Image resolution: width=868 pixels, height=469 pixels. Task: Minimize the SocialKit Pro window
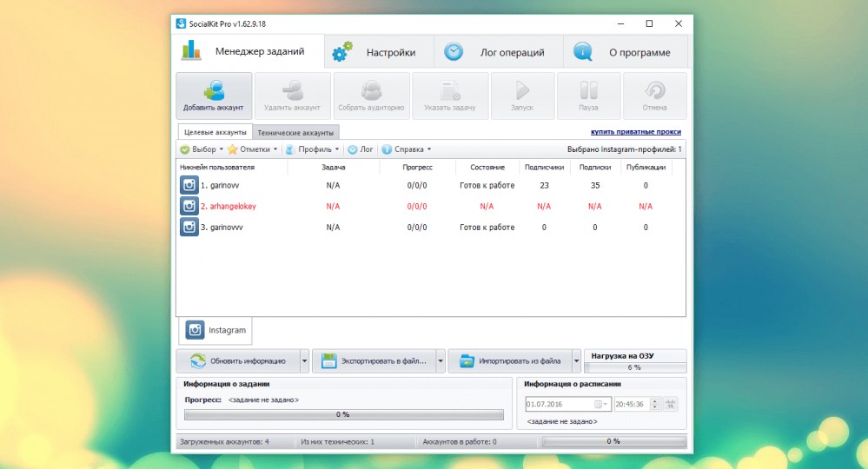(x=620, y=23)
